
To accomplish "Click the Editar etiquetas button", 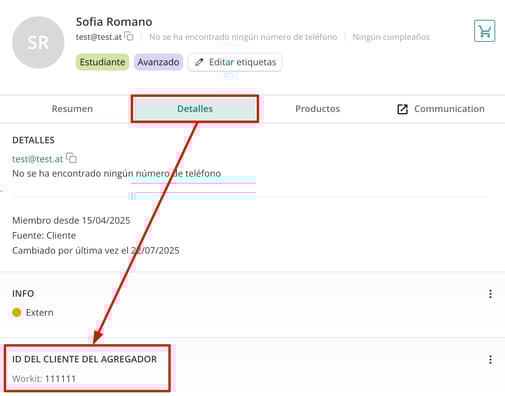I will point(235,62).
